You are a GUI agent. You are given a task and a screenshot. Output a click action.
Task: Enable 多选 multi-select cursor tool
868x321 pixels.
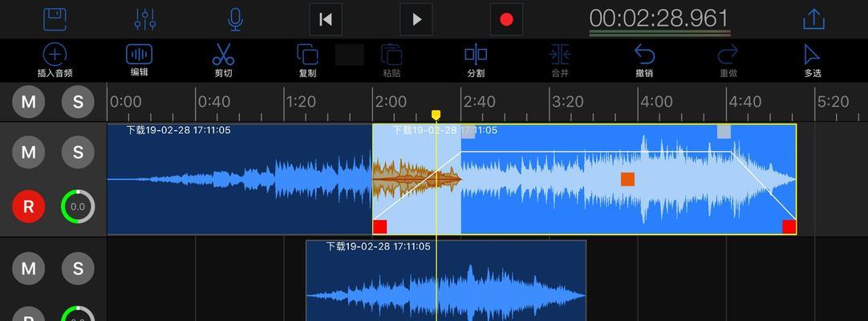[813, 61]
